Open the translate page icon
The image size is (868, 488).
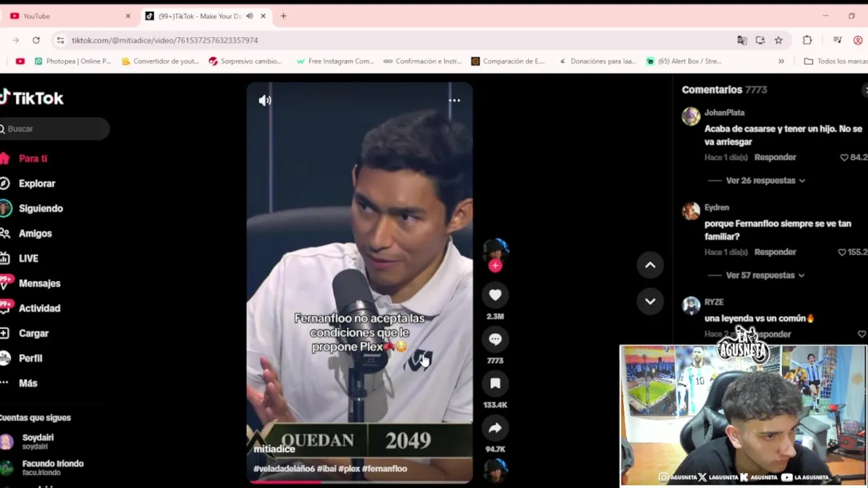742,40
